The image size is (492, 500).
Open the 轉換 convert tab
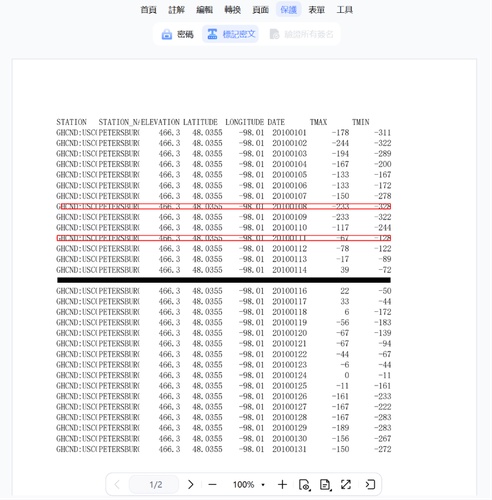pos(232,10)
